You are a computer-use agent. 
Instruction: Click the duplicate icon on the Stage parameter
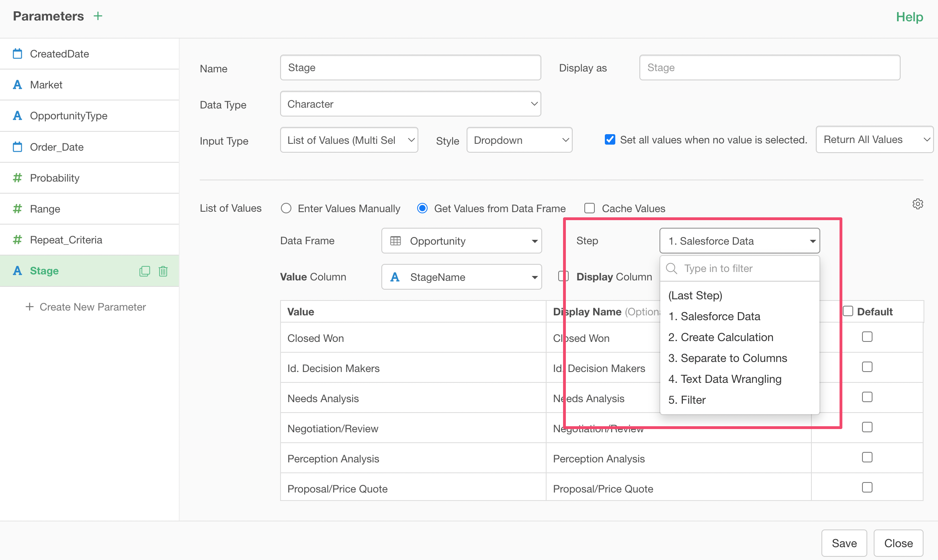[144, 271]
